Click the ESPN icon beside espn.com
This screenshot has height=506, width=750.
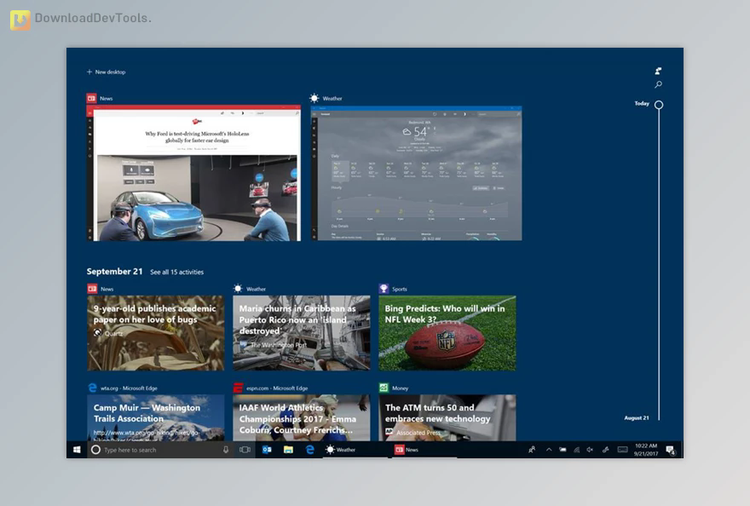(x=238, y=388)
